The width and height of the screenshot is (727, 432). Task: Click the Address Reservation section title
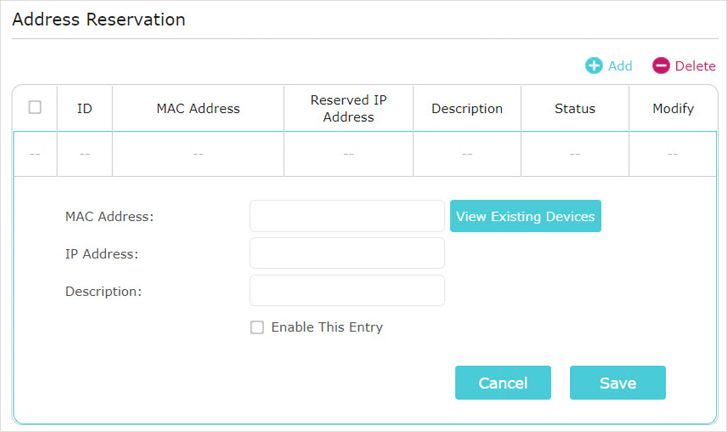(x=99, y=19)
